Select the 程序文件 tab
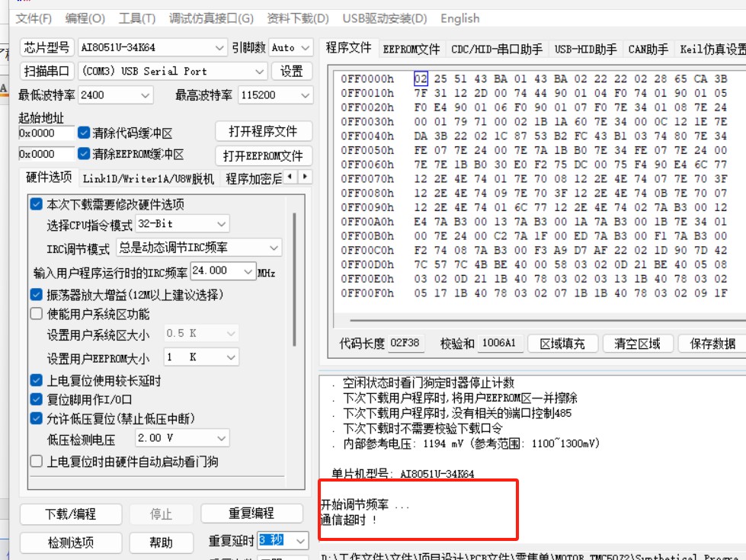 click(x=348, y=48)
